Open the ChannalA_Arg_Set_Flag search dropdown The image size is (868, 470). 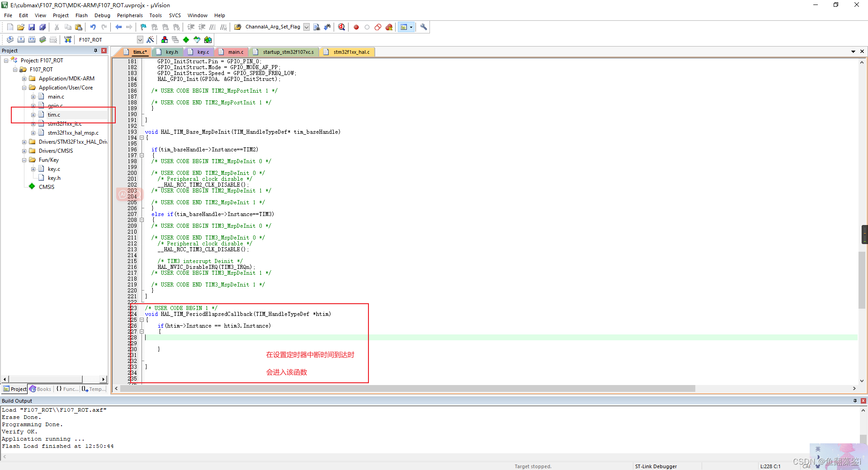coord(307,27)
